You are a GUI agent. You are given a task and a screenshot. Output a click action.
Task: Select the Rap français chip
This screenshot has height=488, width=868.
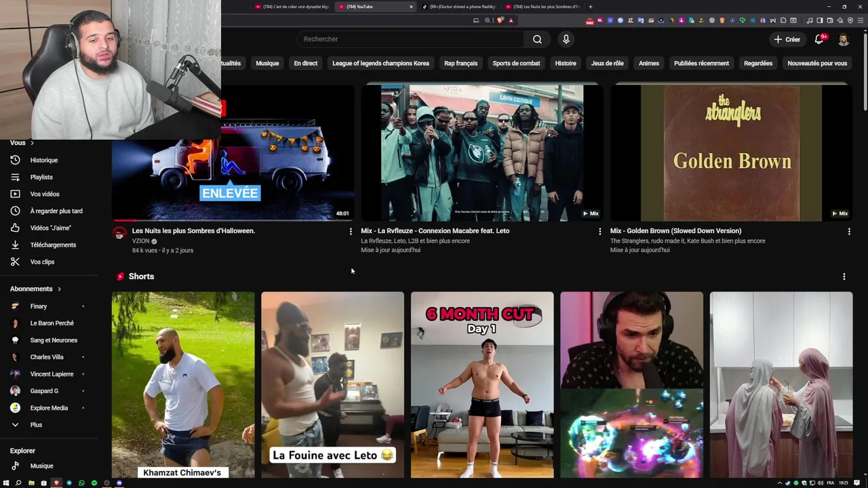pos(461,63)
